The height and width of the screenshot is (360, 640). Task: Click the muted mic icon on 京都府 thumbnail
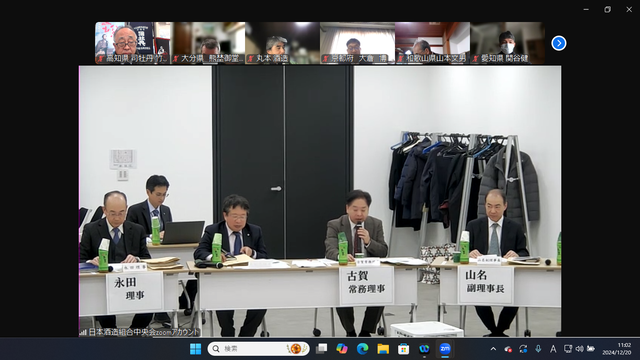(x=326, y=59)
